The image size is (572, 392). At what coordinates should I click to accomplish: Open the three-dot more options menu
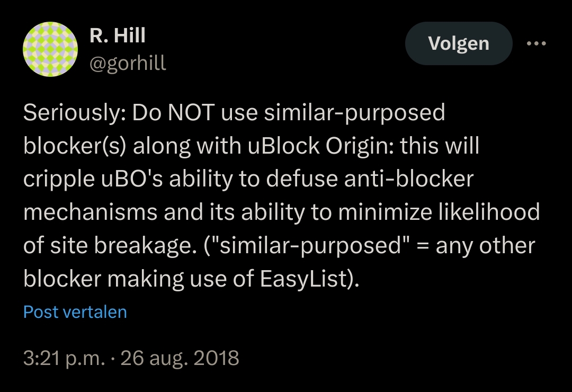[x=536, y=43]
